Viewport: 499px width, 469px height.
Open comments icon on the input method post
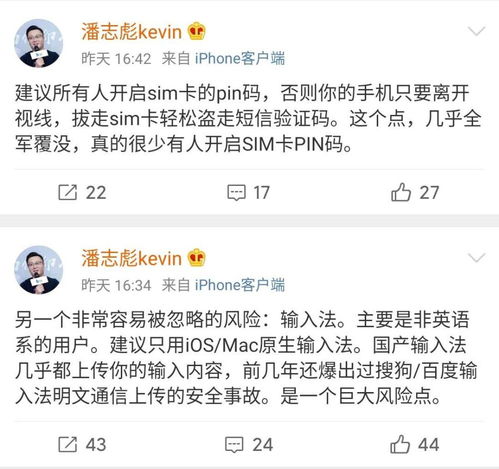234,445
